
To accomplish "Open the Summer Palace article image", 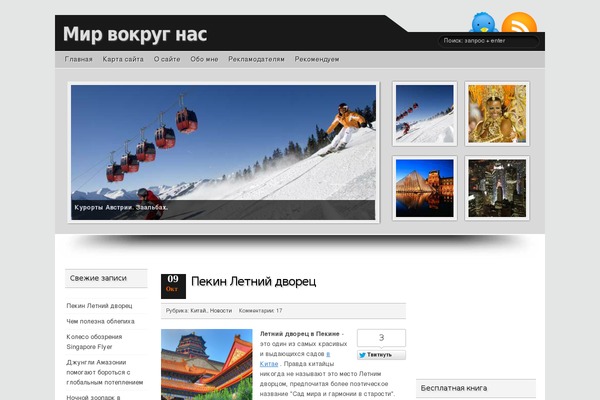I will pyautogui.click(x=207, y=364).
